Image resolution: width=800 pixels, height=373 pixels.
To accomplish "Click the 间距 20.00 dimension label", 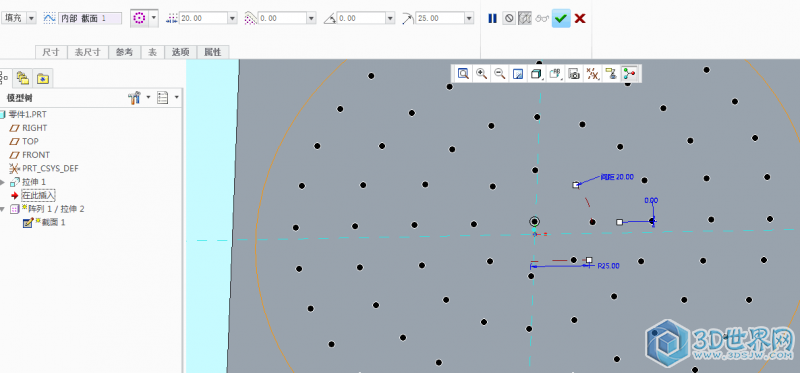I will click(617, 177).
